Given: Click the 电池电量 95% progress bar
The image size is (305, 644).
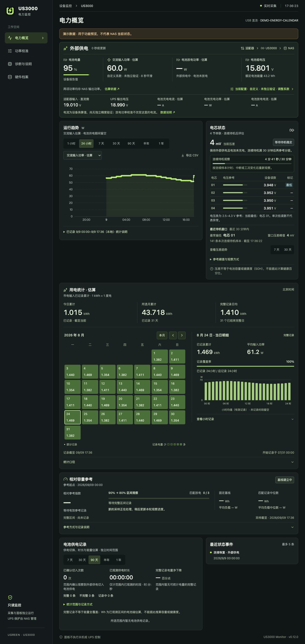Looking at the screenshot, I should point(76,75).
